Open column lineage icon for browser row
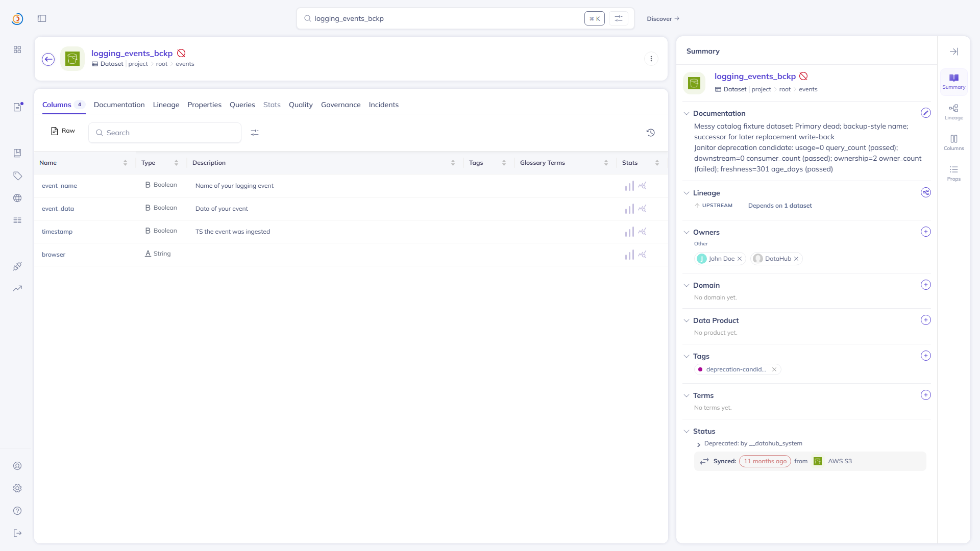Image resolution: width=980 pixels, height=551 pixels. click(642, 255)
